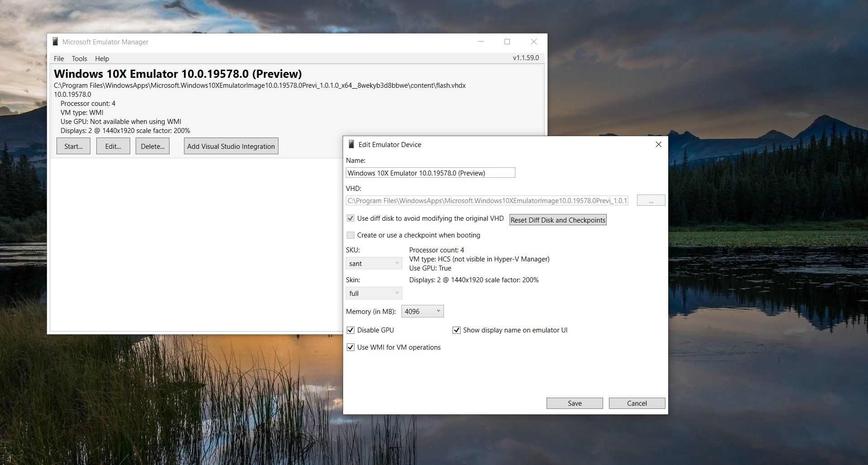868x465 pixels.
Task: Click inside the emulator Name field
Action: 429,172
